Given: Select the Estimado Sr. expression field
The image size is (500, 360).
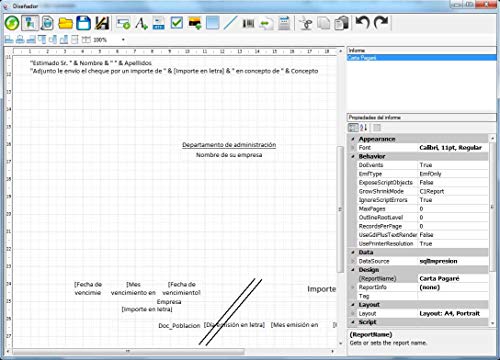Looking at the screenshot, I should 91,63.
